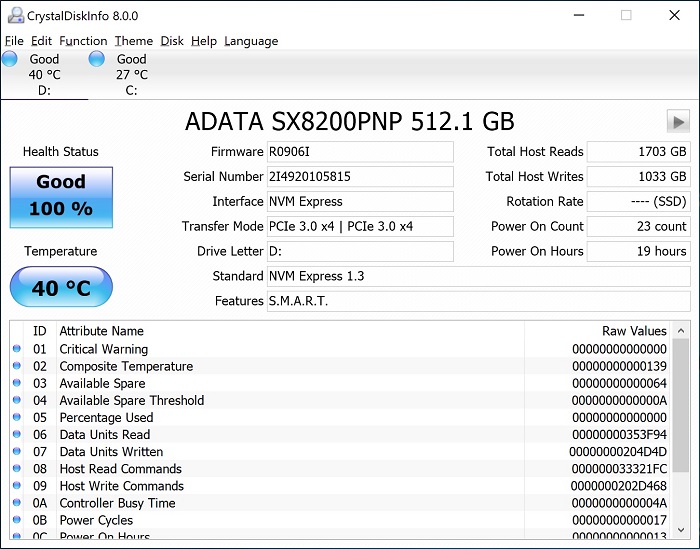Click the Health Status label
The width and height of the screenshot is (700, 549).
click(61, 152)
